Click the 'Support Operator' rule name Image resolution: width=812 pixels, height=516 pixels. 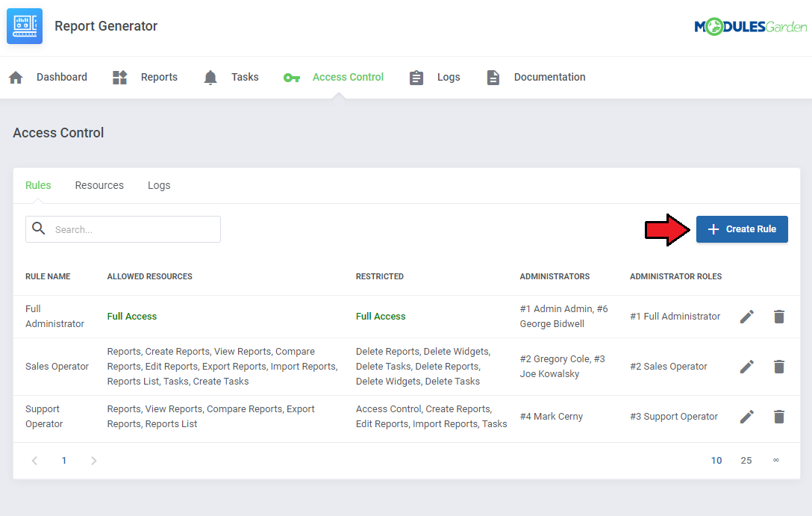point(44,417)
